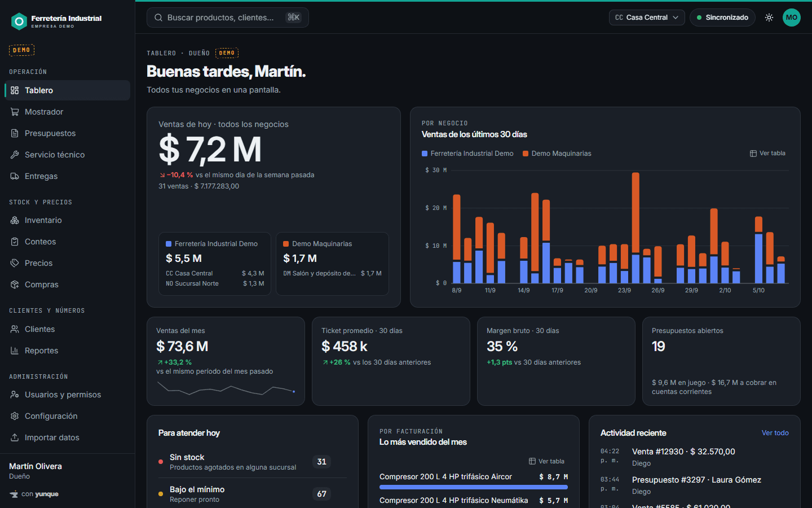Click the Servicio técnico wrench icon
Viewport: 812px width, 508px height.
pos(15,155)
